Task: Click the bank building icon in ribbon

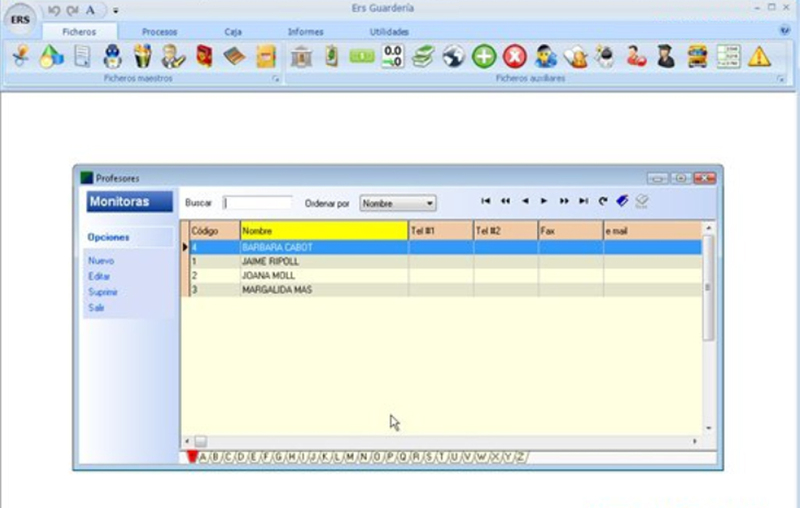Action: click(300, 57)
